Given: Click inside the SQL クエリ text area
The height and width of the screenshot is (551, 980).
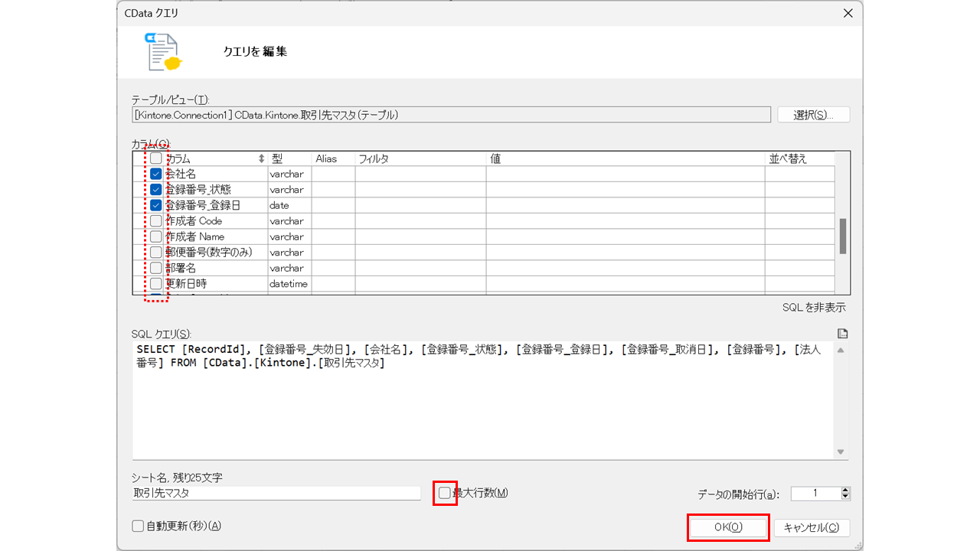Looking at the screenshot, I should pyautogui.click(x=484, y=400).
